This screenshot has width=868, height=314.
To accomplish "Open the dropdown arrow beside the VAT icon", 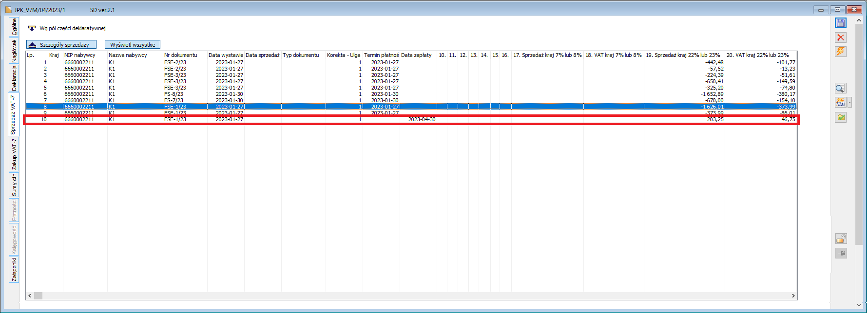I will (850, 102).
